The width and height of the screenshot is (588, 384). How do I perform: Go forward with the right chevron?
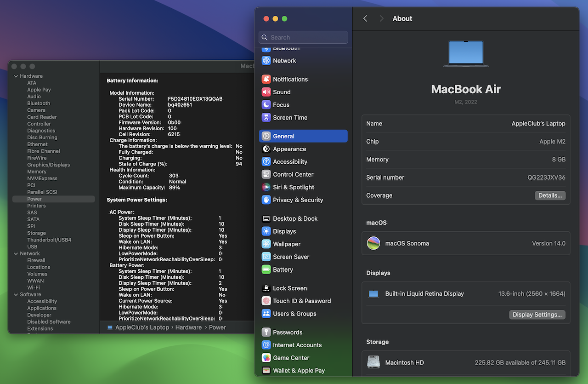[x=381, y=18]
